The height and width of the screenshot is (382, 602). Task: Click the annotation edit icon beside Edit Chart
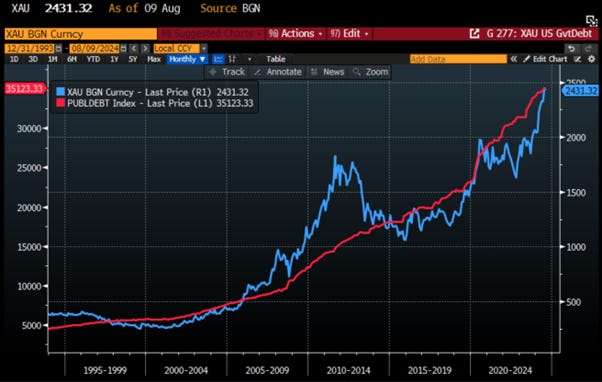[577, 59]
